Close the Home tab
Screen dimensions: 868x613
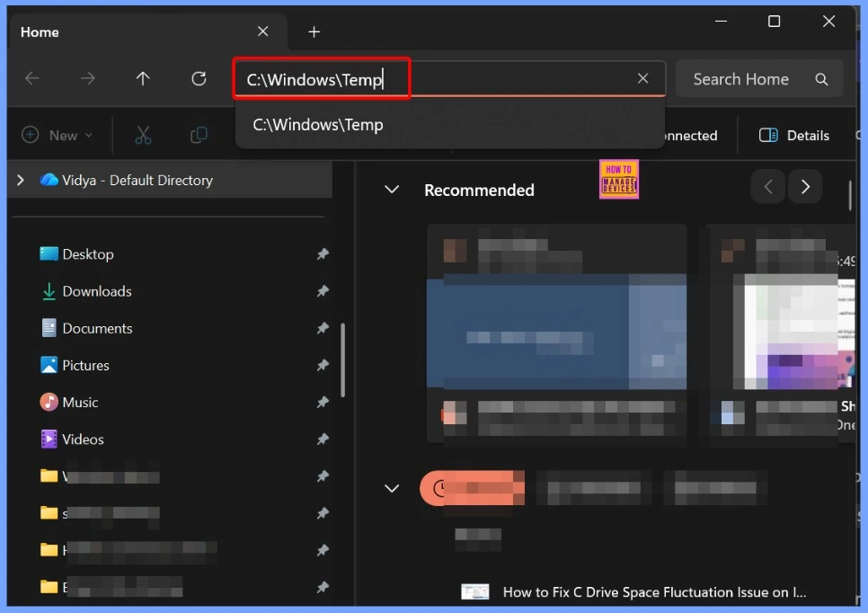[262, 31]
